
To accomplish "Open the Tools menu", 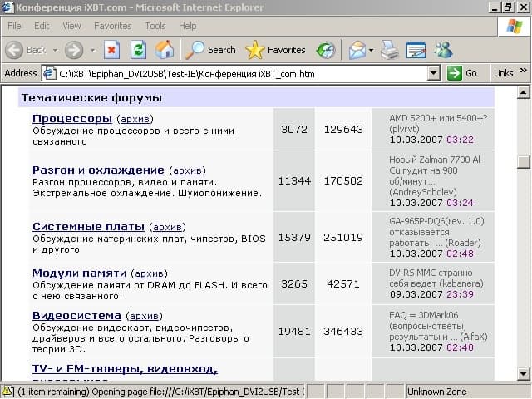I will click(155, 26).
